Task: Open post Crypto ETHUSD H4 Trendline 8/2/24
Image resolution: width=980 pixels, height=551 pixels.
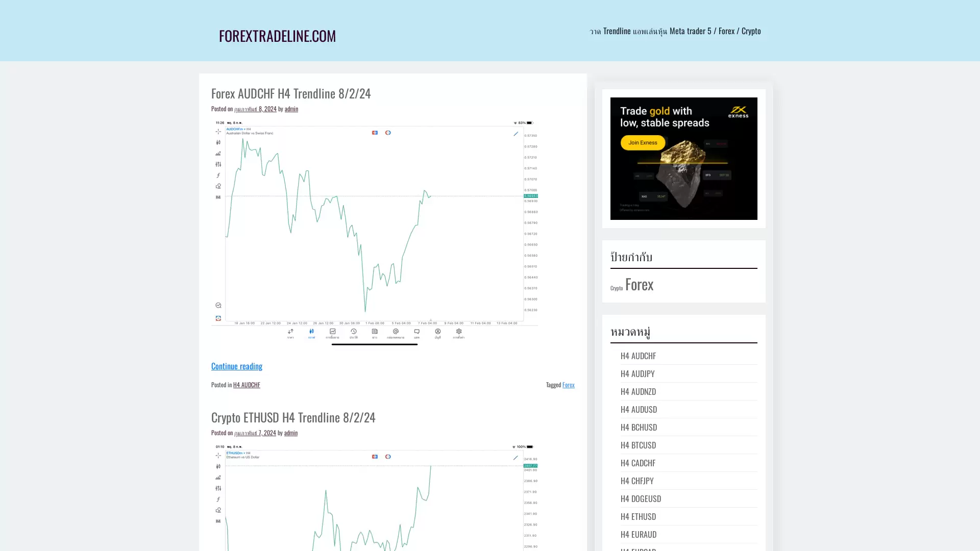Action: pyautogui.click(x=293, y=417)
